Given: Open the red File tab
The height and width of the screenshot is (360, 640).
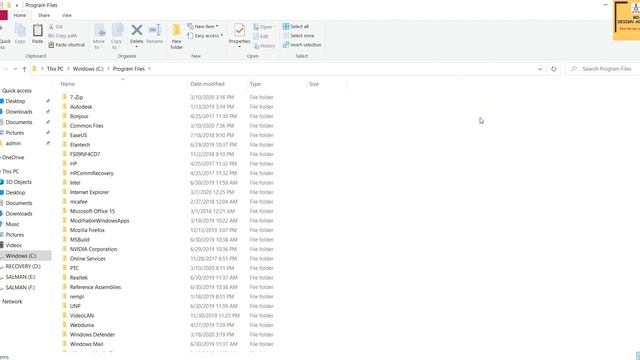Looking at the screenshot, I should [x=4, y=15].
